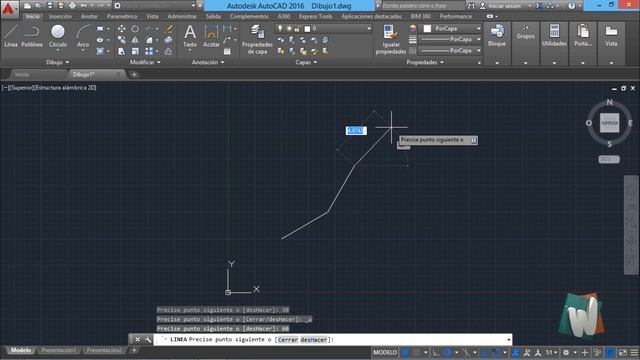Close the command line with the X

point(138,340)
